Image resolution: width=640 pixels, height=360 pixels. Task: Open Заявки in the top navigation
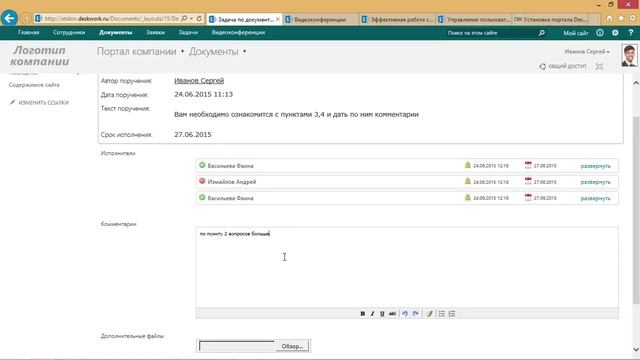pos(156,32)
